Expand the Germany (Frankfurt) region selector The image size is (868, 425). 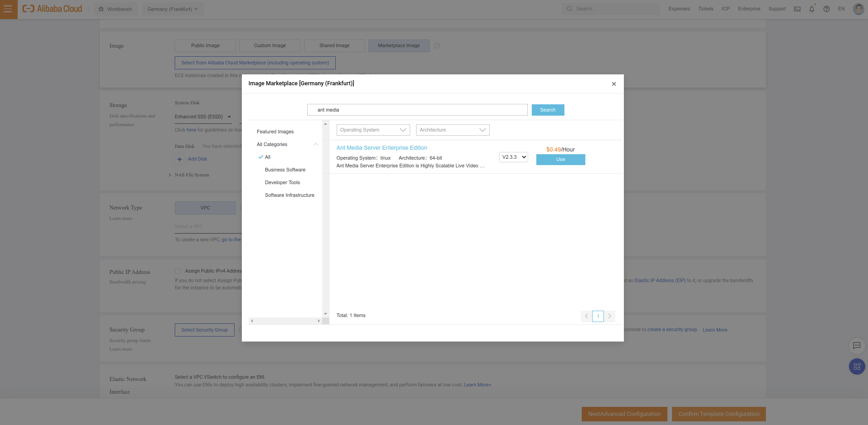[172, 9]
